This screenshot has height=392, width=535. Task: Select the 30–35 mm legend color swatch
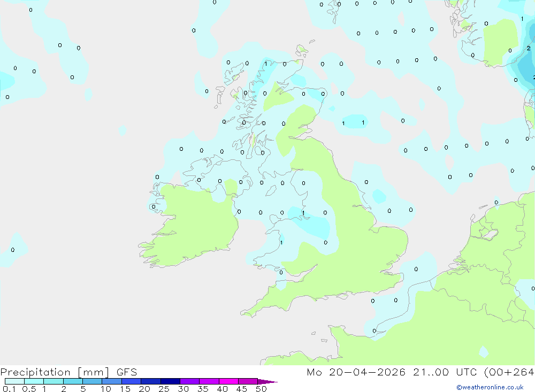[190, 381]
